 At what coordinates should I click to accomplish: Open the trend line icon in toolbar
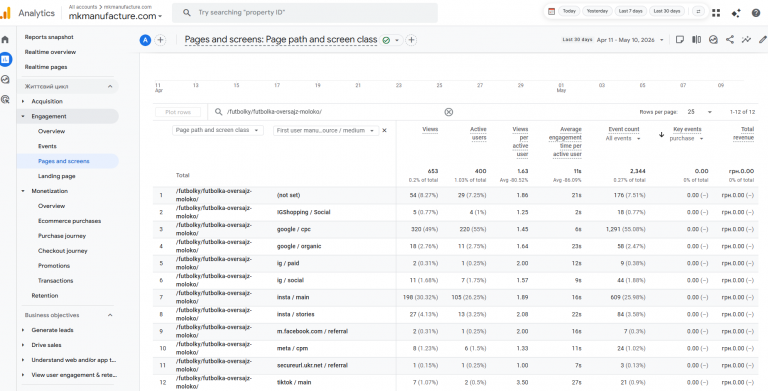tap(746, 40)
